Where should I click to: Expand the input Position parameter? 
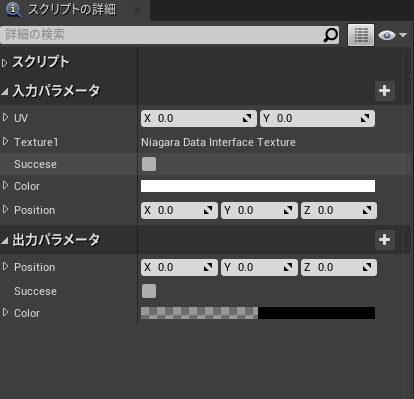[x=5, y=209]
